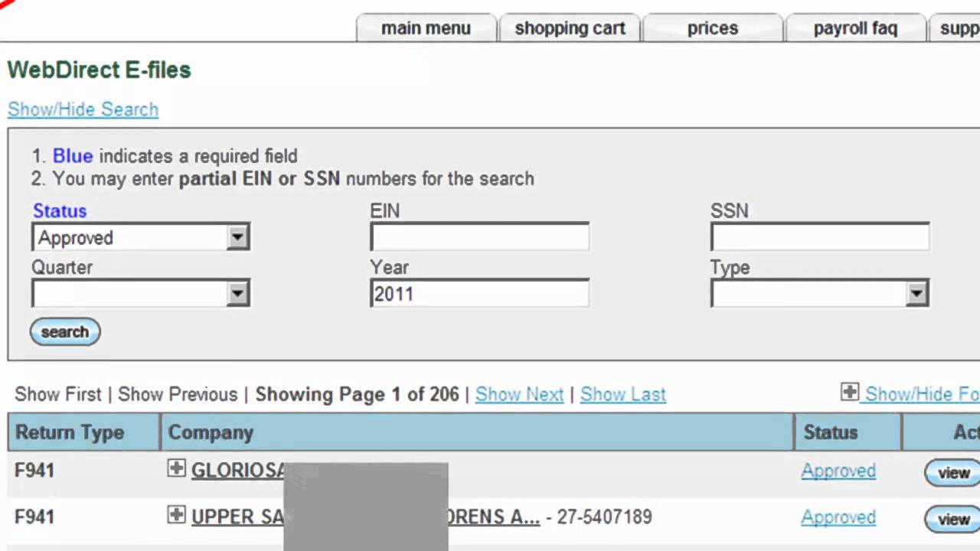Screen dimensions: 980x551
Task: Open Approved status link for GLORIOSA row
Action: 838,471
